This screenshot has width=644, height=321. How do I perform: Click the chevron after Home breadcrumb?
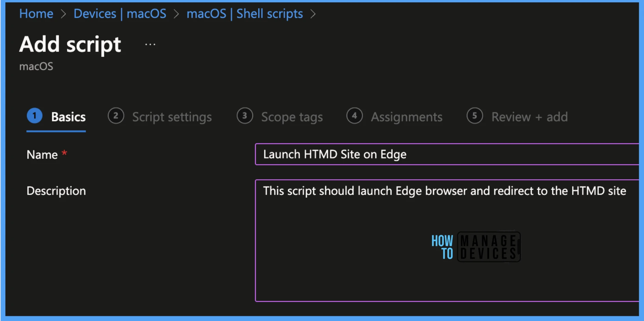tap(63, 14)
